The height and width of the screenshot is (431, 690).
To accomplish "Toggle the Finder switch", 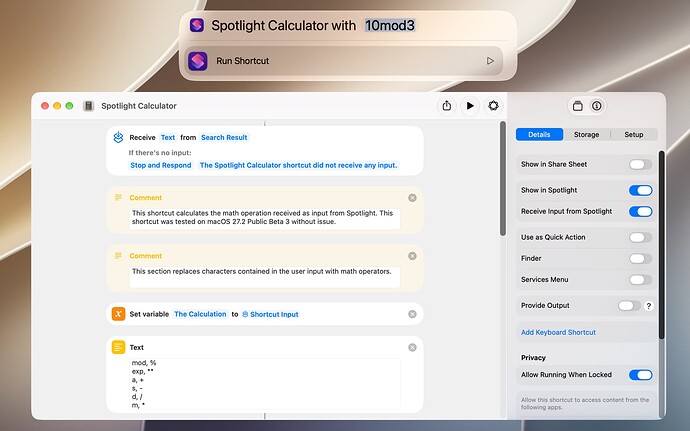I will point(640,258).
